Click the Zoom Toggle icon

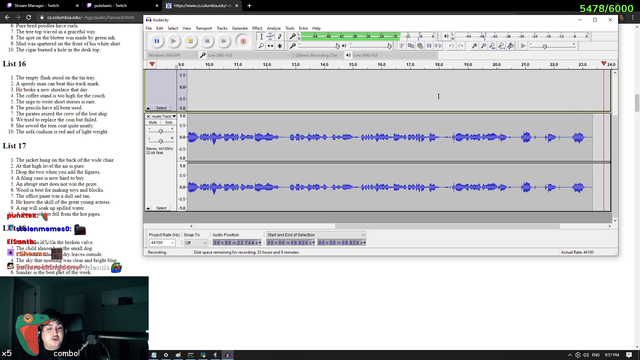(510, 46)
